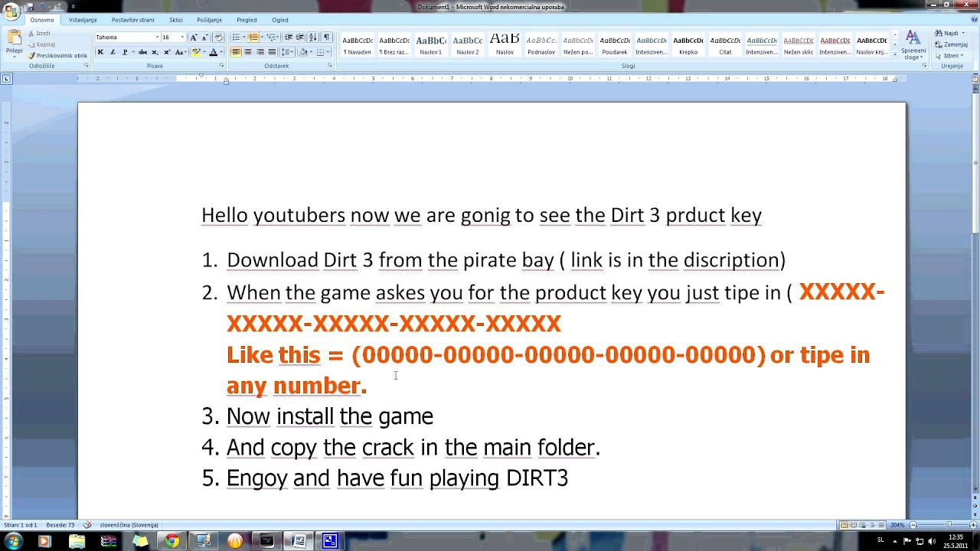Apply bullet list formatting
The height and width of the screenshot is (551, 980).
(237, 37)
